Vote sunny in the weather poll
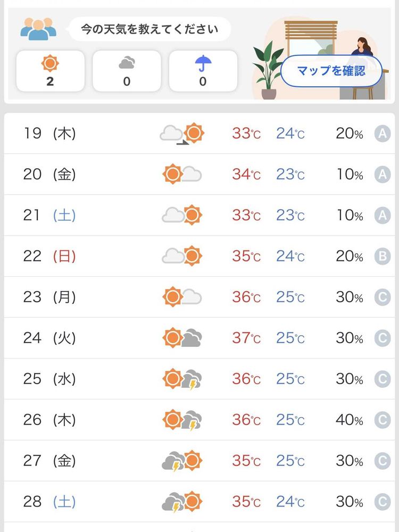Screen dimensions: 399x532 (x=50, y=71)
